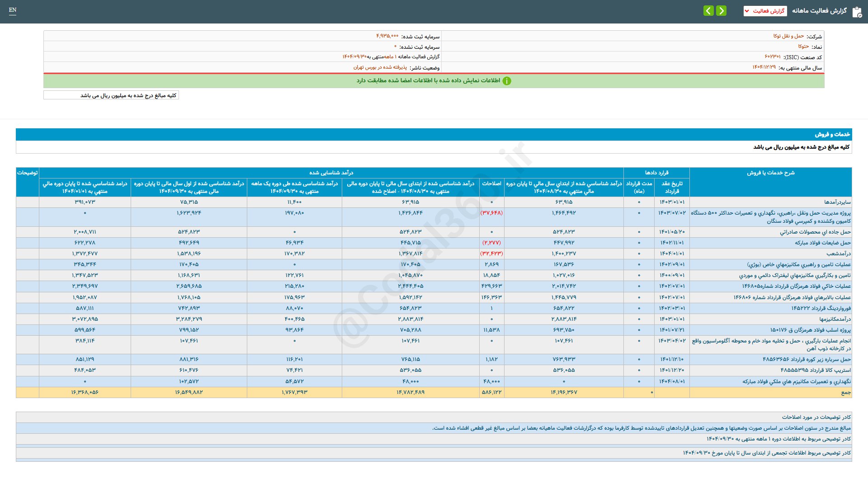868x488 pixels.
Task: Click the اصلاحات column header
Action: [x=491, y=183]
